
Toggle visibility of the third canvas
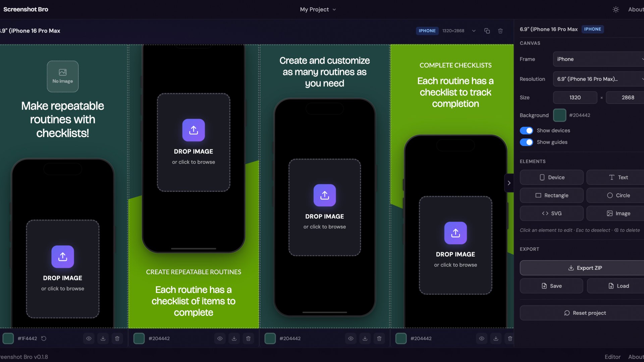351,339
